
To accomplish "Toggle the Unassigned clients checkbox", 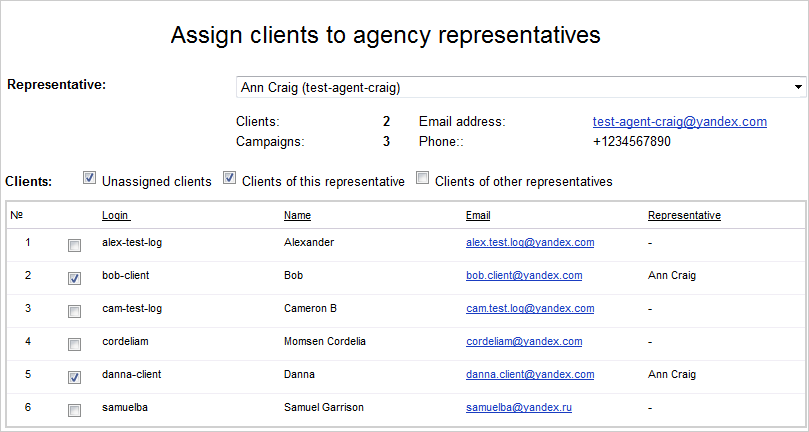I will click(90, 179).
